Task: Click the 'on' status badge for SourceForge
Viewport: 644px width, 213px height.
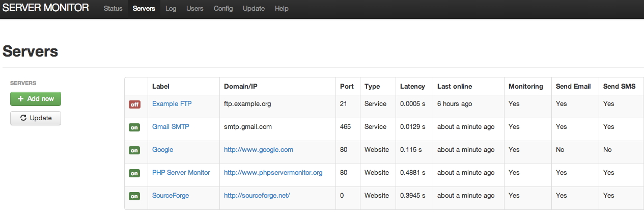Action: (134, 196)
